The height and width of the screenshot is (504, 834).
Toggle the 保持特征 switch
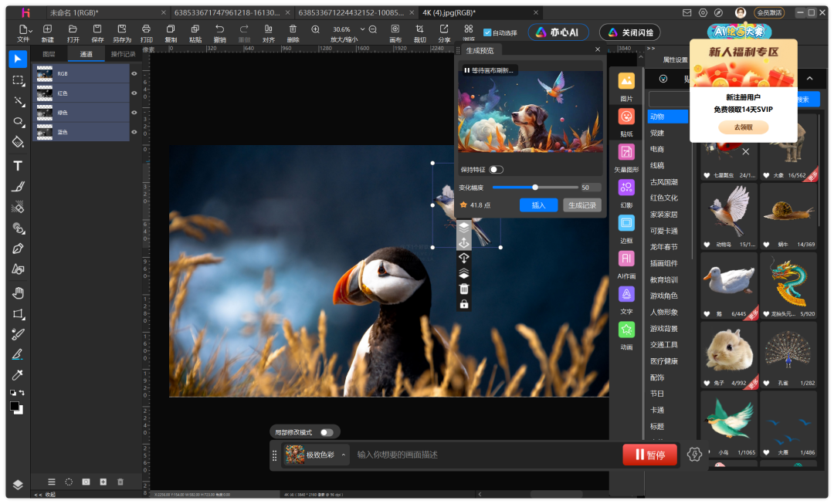[496, 170]
